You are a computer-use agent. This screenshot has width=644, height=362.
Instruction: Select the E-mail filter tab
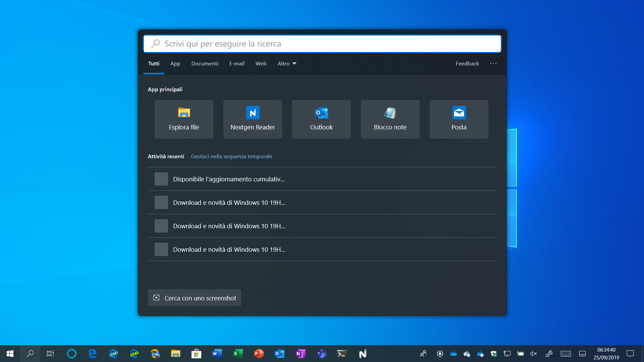point(237,64)
